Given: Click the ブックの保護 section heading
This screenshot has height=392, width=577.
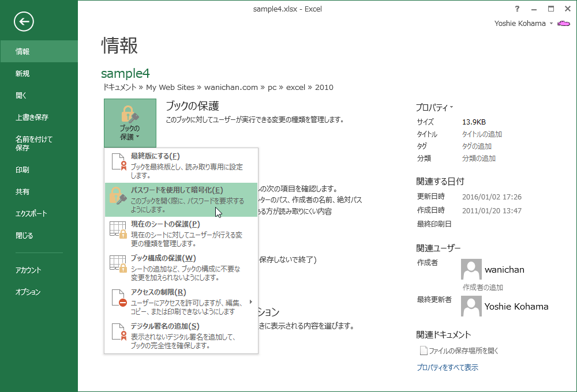Looking at the screenshot, I should (193, 106).
